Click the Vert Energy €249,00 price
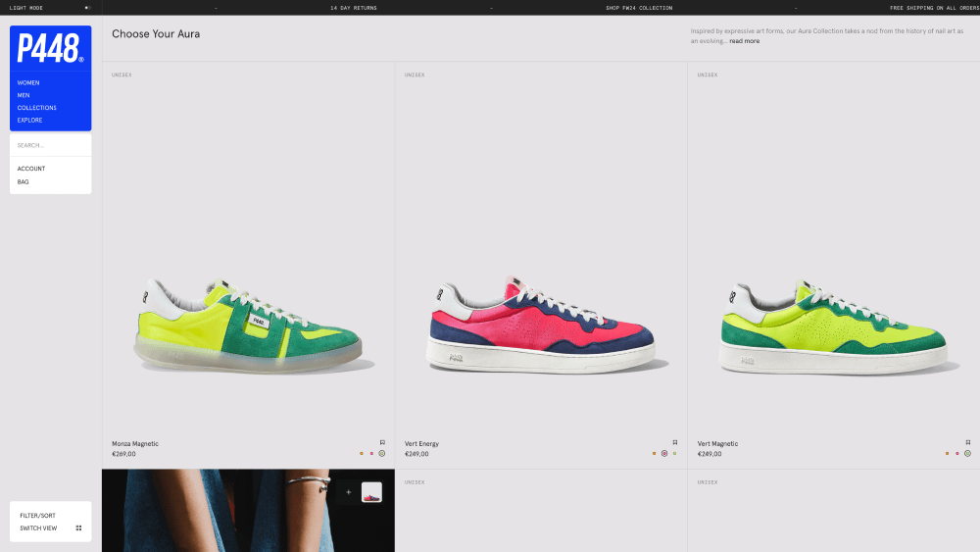The image size is (980, 552). coord(416,454)
